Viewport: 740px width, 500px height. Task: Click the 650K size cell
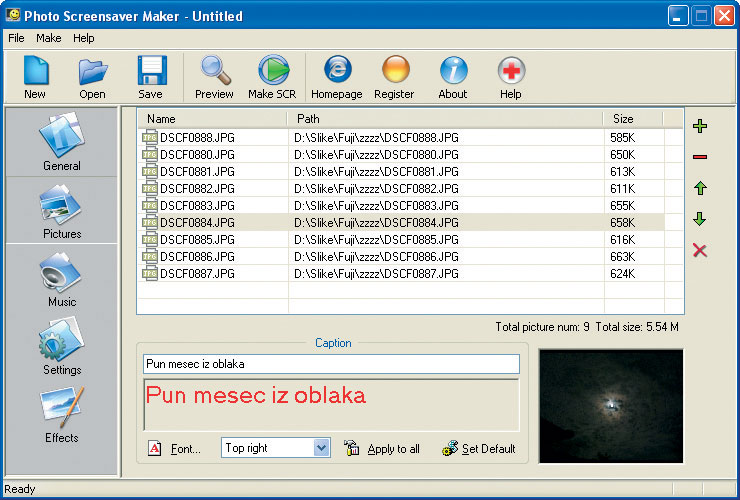coord(622,154)
